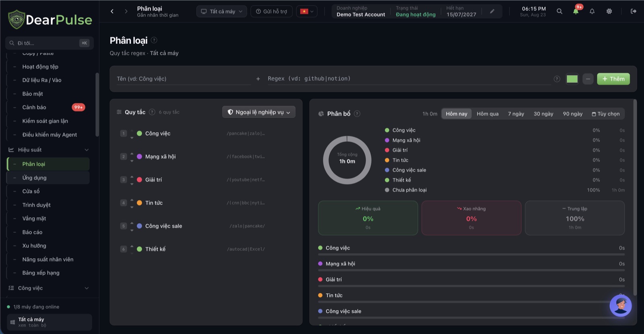Click the plain notification bell icon

pos(592,11)
